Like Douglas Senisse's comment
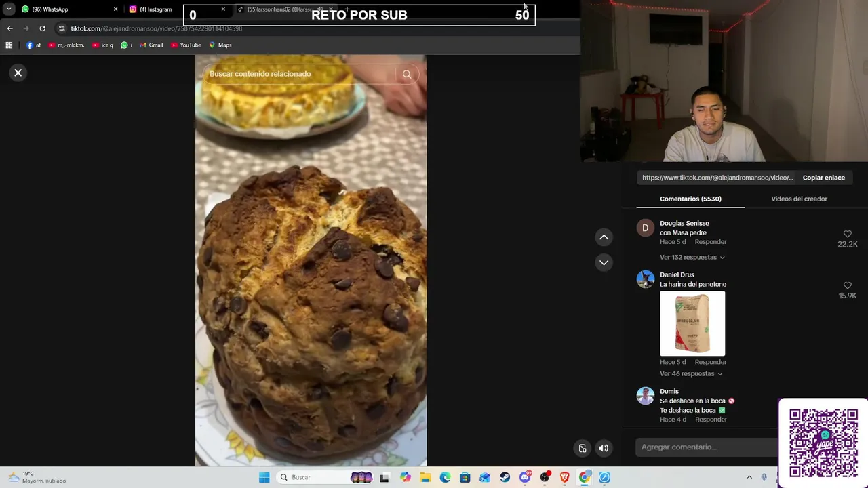868x488 pixels. [x=847, y=234]
